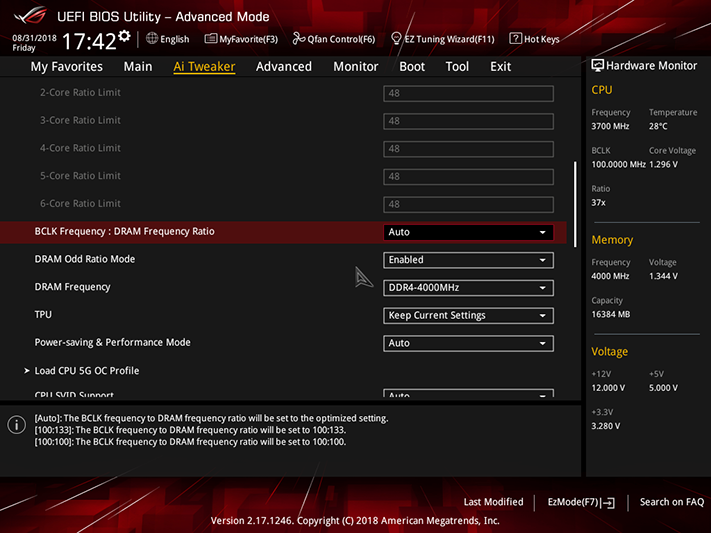
Task: Click the CPU temperature 28°C value
Action: click(658, 127)
